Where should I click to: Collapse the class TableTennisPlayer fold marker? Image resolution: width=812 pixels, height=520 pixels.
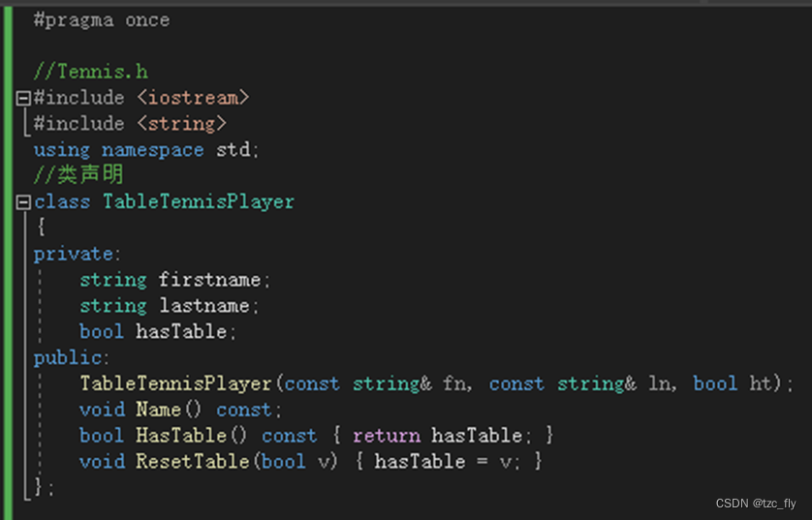[x=23, y=201]
